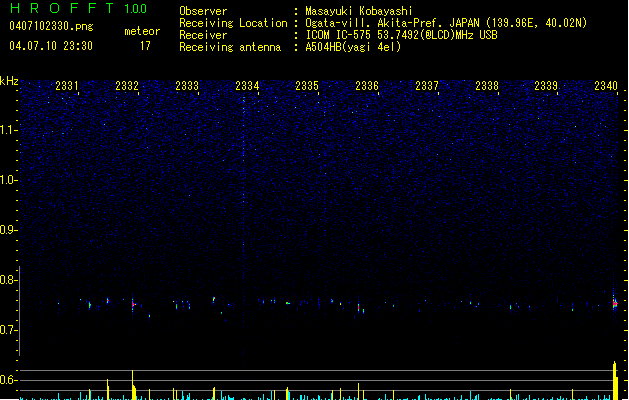Click the 2331 time marker
The image size is (629, 400).
pyautogui.click(x=67, y=86)
